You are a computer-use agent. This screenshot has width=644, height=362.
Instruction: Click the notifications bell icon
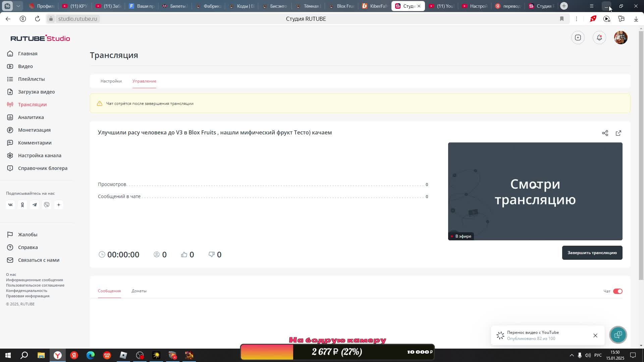tap(599, 38)
